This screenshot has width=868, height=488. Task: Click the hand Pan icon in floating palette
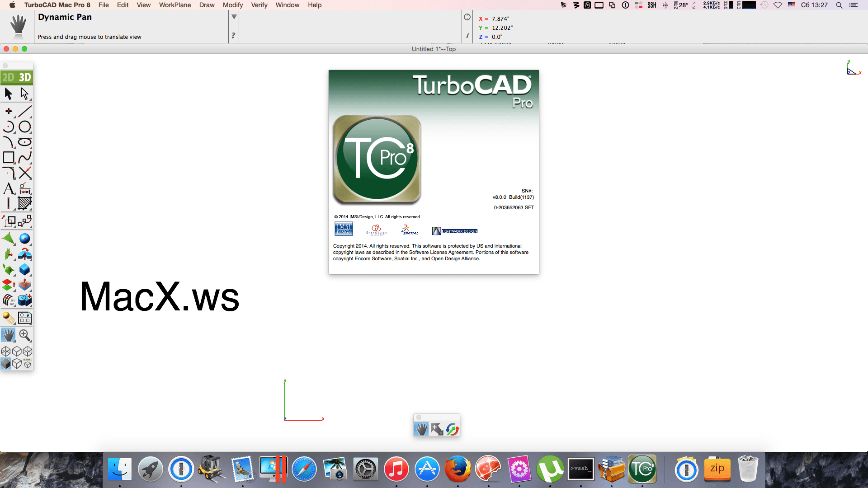click(x=421, y=429)
